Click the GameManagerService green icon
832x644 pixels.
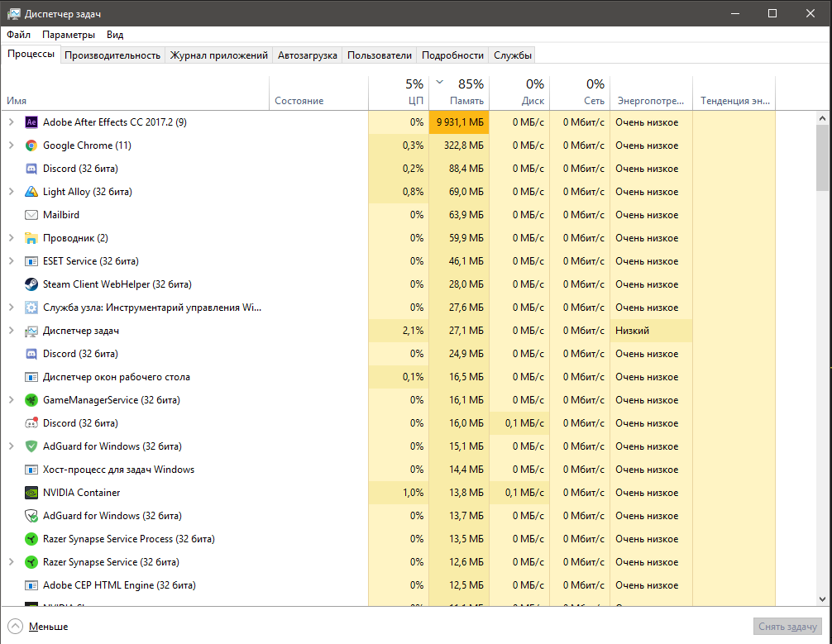pyautogui.click(x=31, y=400)
